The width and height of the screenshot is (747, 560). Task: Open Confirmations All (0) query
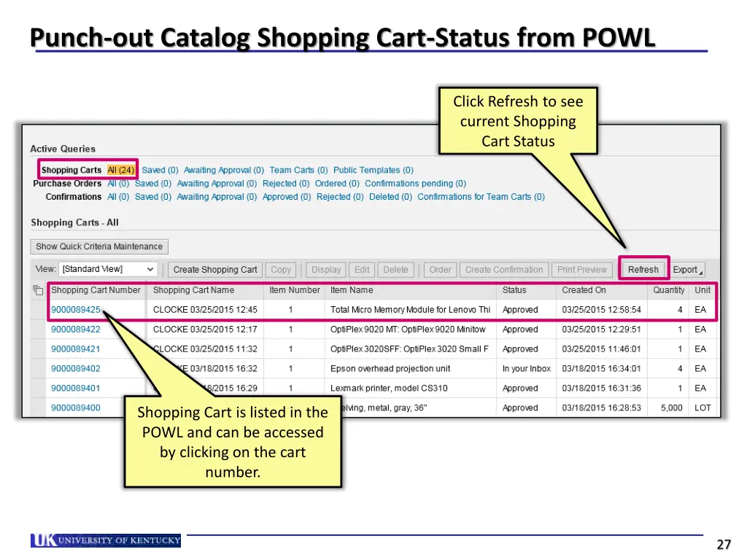118,197
